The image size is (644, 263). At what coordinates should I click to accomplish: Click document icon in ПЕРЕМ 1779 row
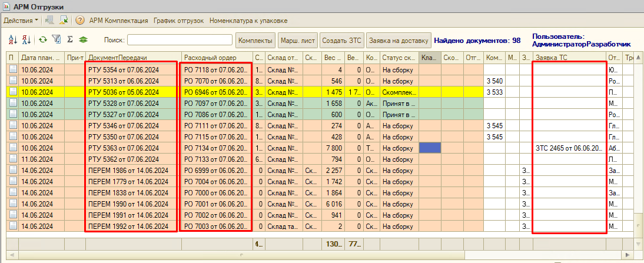pos(13,181)
